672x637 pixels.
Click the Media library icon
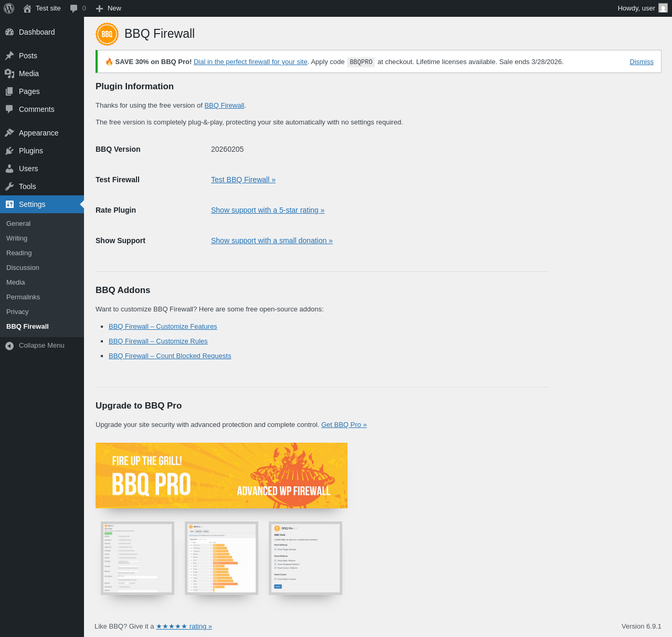[9, 74]
